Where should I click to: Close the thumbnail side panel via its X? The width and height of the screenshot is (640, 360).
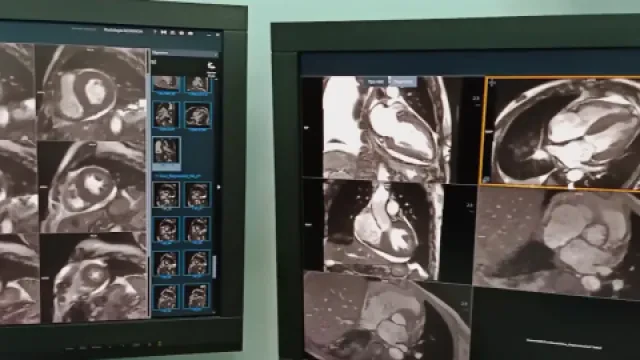[x=216, y=53]
